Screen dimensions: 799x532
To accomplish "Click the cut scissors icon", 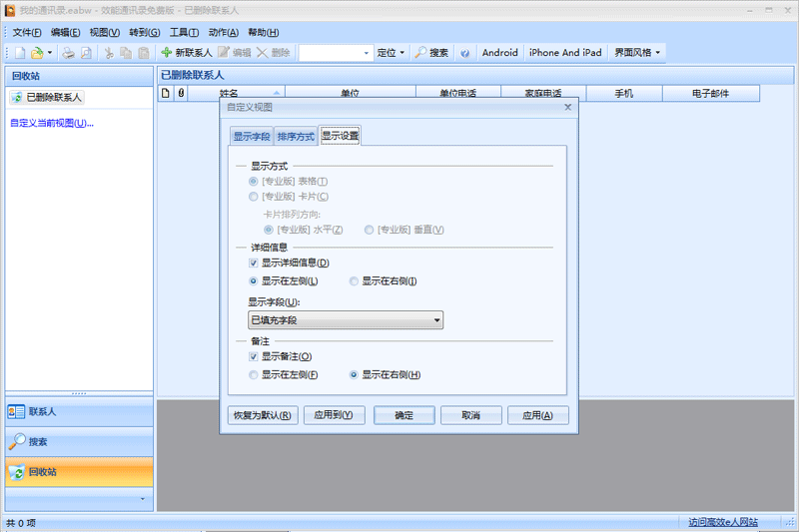I will [x=109, y=53].
